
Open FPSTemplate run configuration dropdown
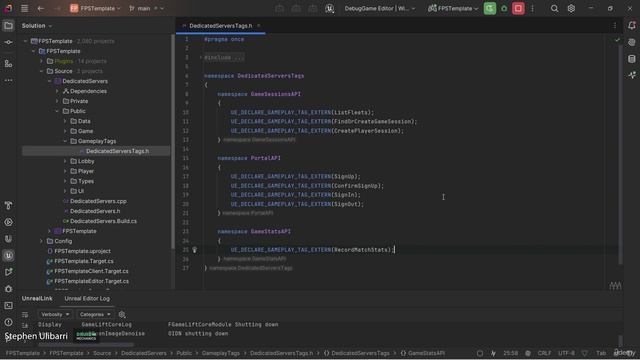(453, 8)
